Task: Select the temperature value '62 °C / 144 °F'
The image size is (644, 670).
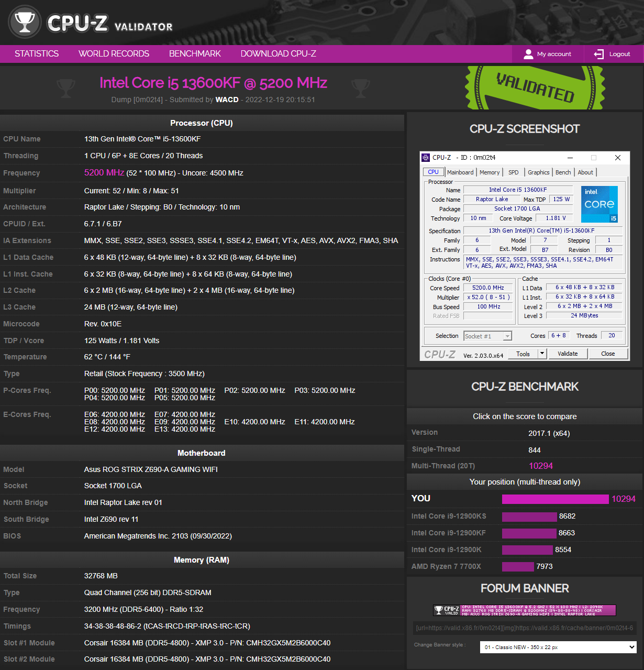Action: tap(107, 357)
